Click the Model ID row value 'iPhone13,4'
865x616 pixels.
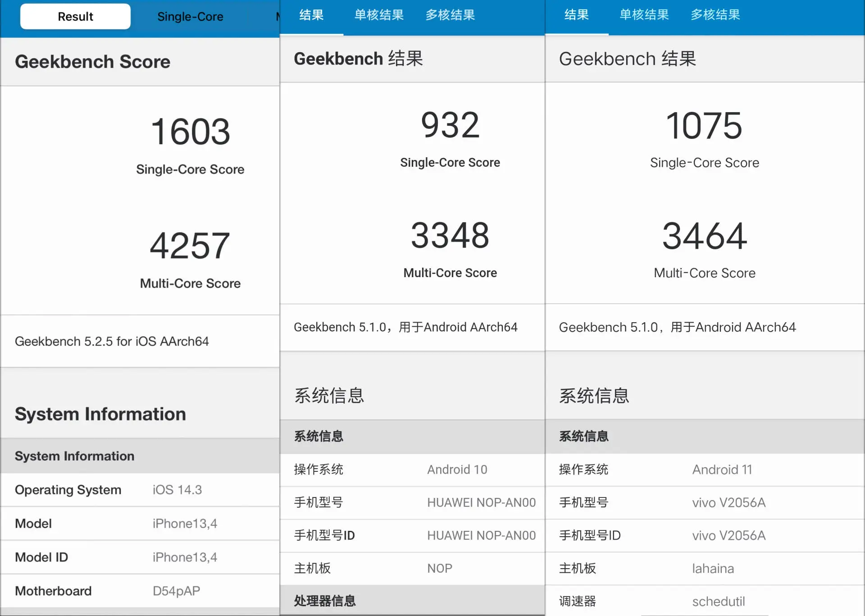click(x=185, y=557)
